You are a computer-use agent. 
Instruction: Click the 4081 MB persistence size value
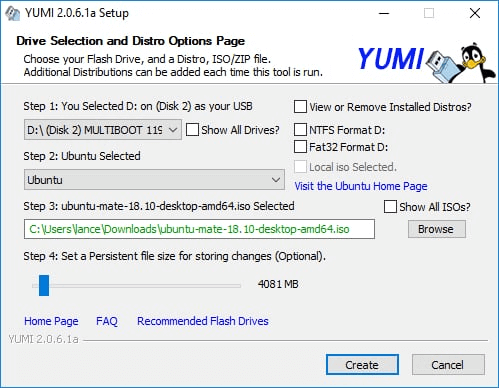click(278, 284)
